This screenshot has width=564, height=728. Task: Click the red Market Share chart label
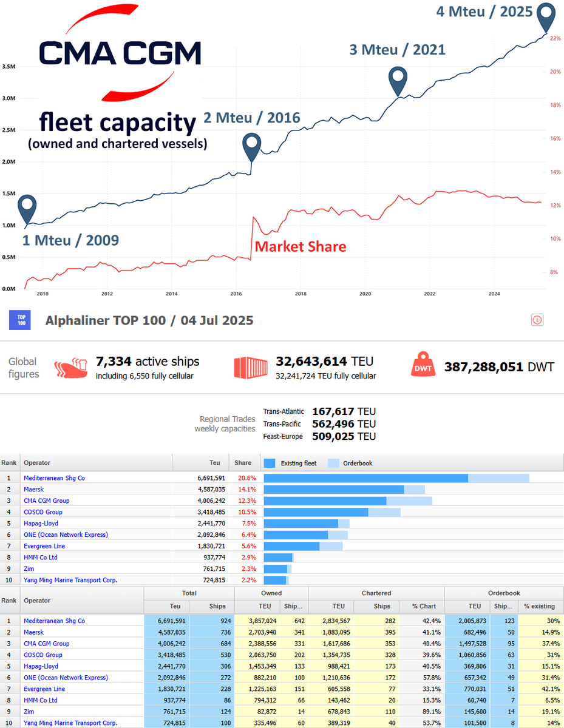pos(301,246)
